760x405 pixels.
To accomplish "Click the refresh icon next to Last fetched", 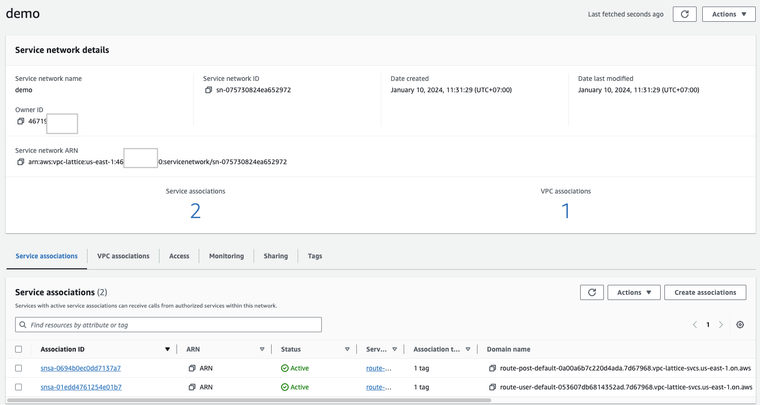I will (x=685, y=14).
